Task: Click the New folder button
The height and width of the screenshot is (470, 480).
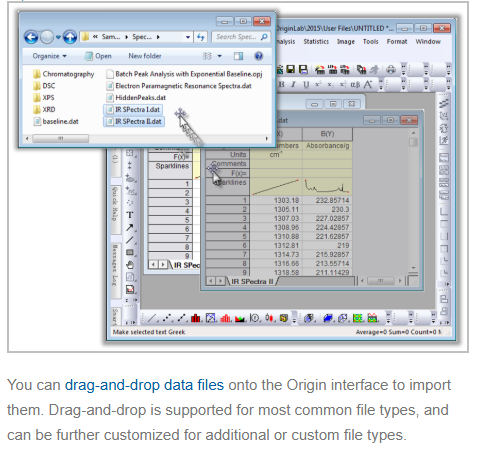Action: [145, 56]
